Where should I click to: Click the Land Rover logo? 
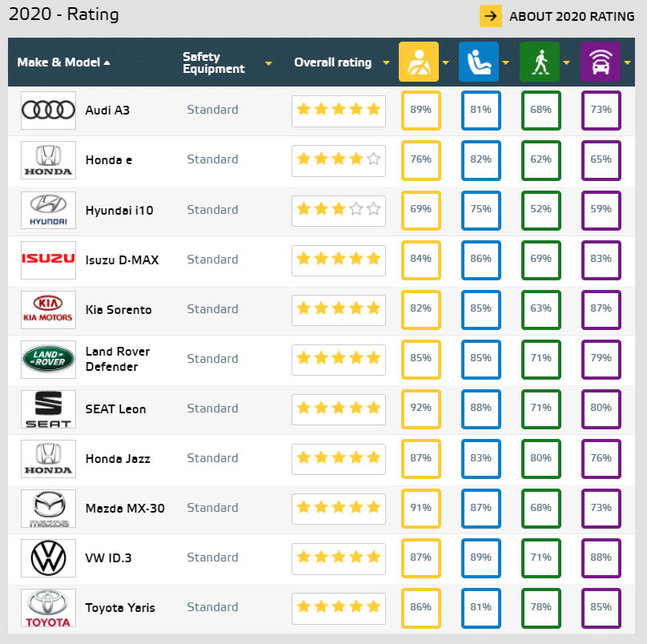(x=48, y=359)
